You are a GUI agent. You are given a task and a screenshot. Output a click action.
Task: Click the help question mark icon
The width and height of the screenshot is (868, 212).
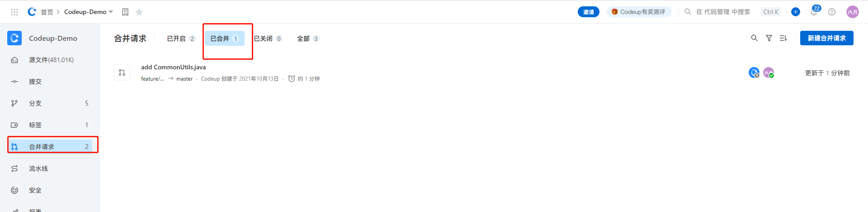click(x=832, y=12)
